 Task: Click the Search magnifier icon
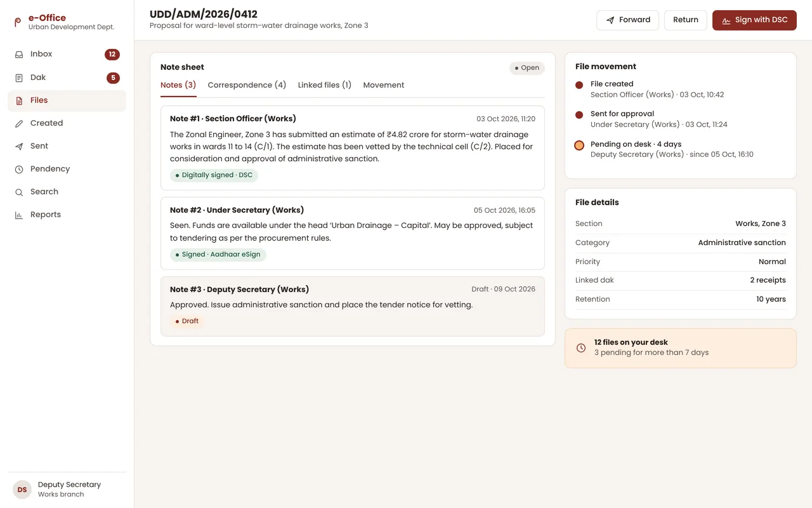19,192
